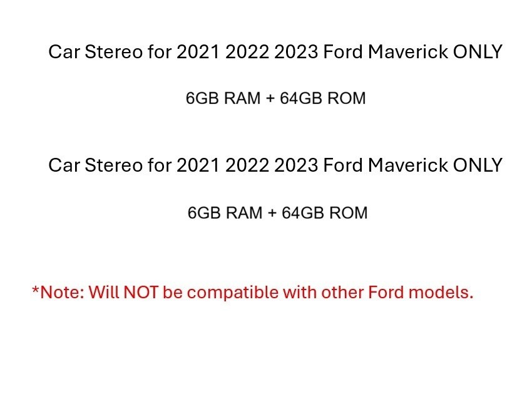Image resolution: width=532 pixels, height=396 pixels.
Task: Click the red word 'NOT' in the note
Action: tap(141, 293)
